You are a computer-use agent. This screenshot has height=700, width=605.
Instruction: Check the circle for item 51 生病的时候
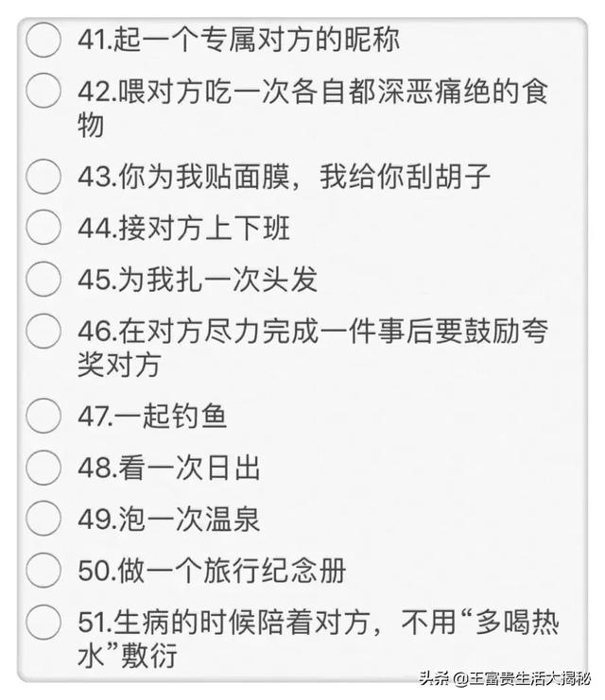43,621
